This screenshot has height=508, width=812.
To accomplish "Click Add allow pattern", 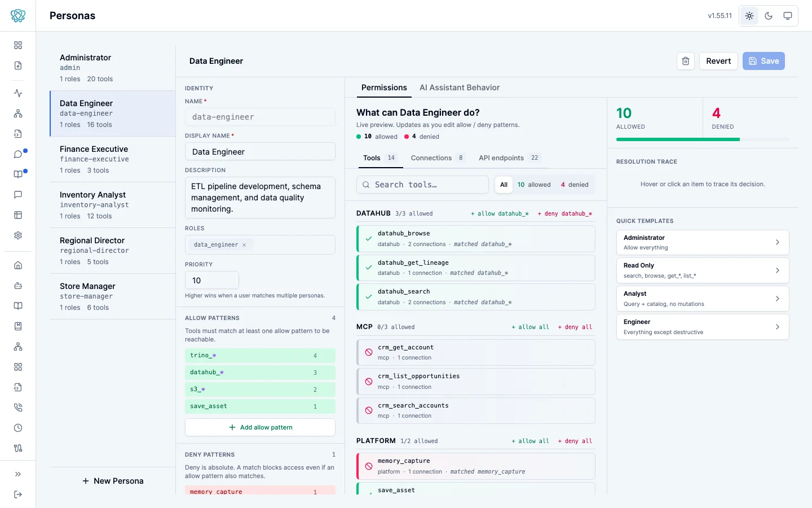I will (260, 427).
